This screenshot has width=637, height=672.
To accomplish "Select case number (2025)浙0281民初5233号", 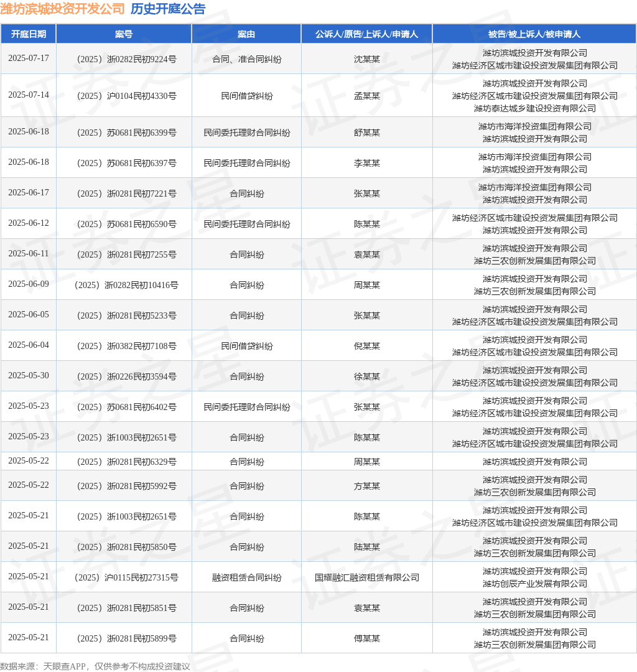I will (x=126, y=315).
